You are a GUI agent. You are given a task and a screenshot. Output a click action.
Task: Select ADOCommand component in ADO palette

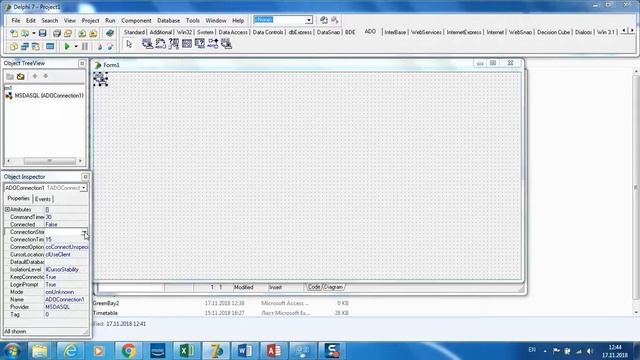(x=160, y=44)
